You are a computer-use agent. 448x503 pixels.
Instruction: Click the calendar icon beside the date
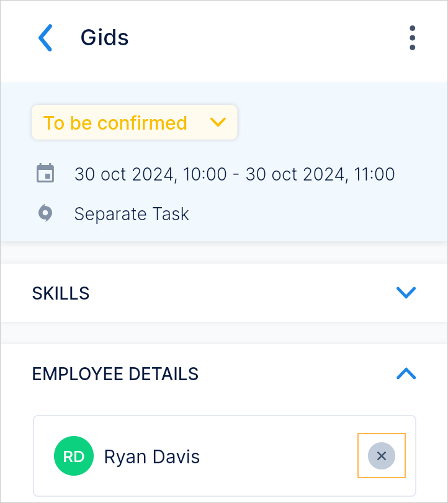tap(45, 174)
